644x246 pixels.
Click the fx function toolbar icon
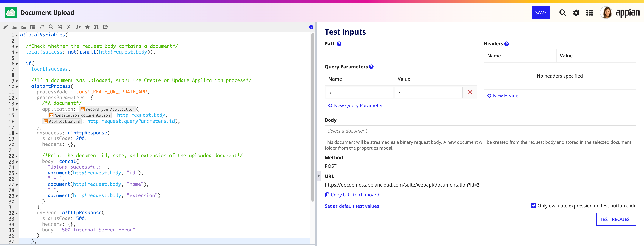point(78,27)
